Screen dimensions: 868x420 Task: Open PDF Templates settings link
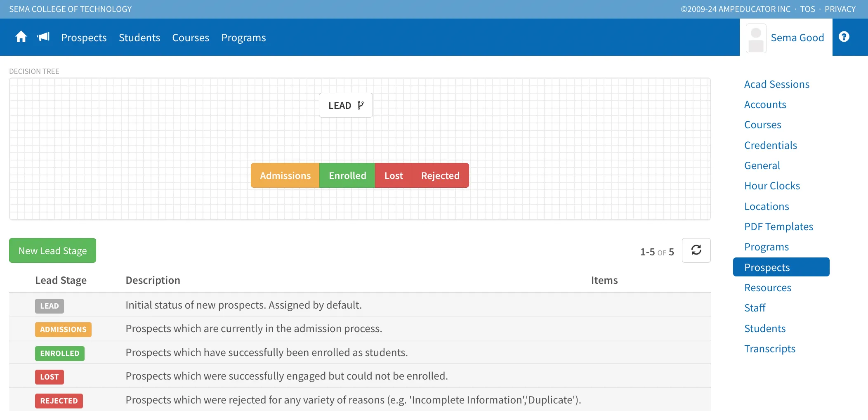tap(778, 227)
